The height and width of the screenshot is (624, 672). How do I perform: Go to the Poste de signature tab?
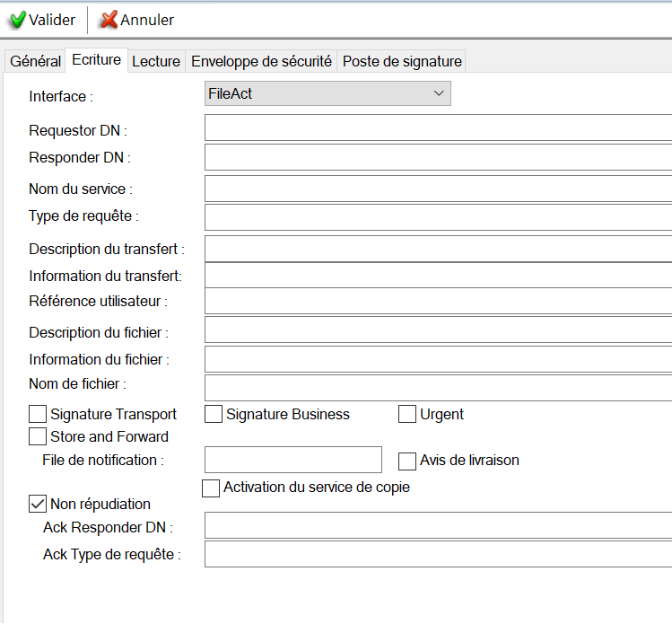click(402, 61)
